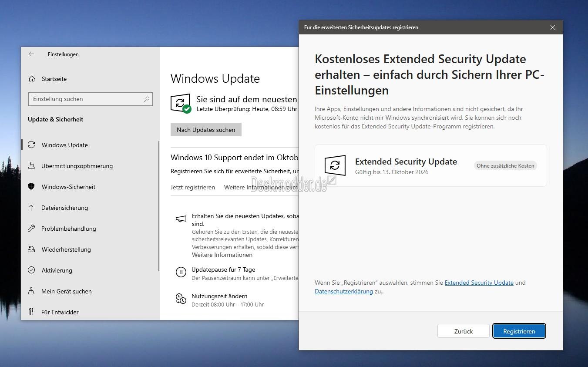The image size is (588, 367).
Task: Open Für Entwickler settings
Action: [91, 312]
